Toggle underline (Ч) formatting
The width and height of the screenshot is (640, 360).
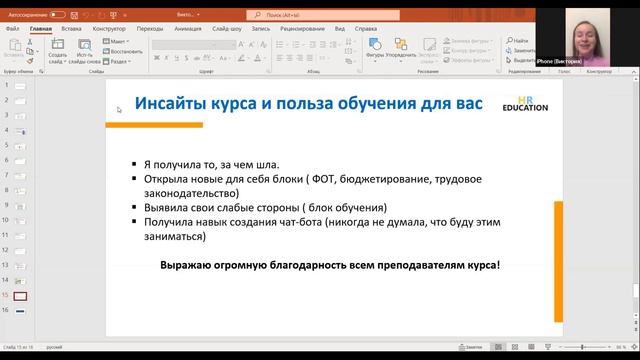(176, 58)
